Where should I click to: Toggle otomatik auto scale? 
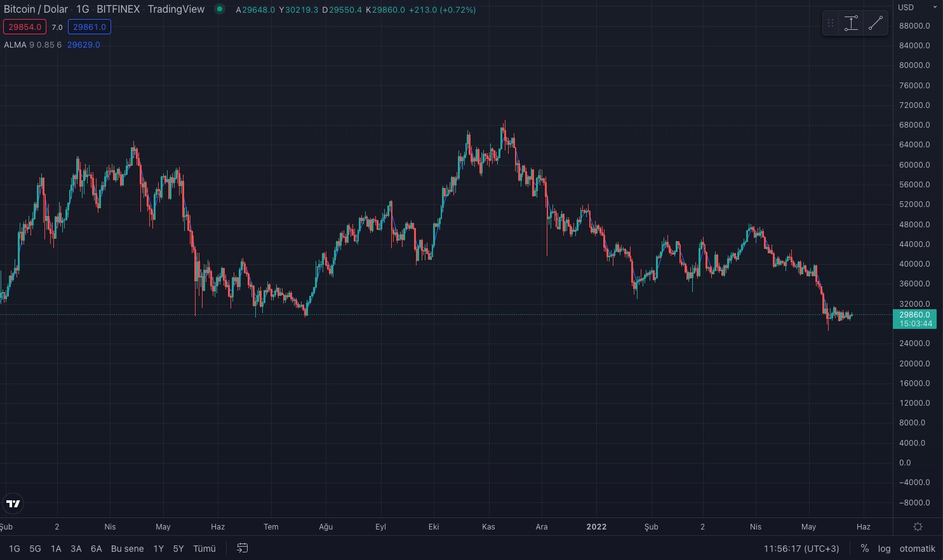917,549
